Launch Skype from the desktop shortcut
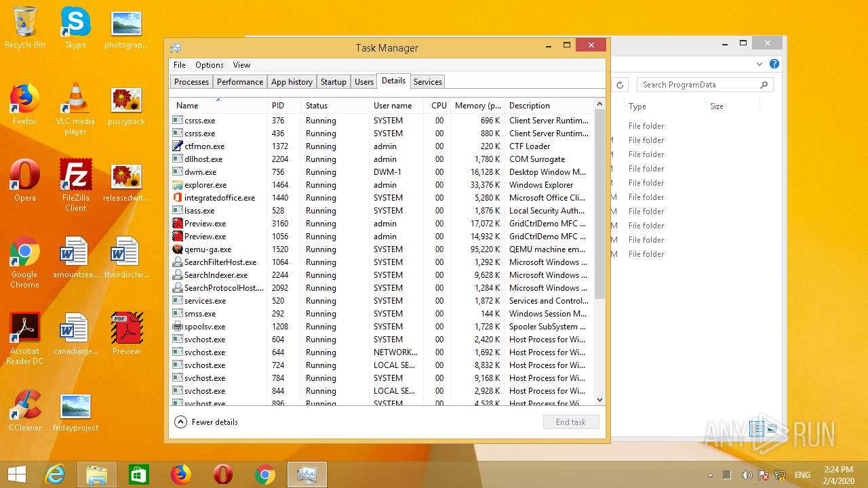The image size is (868, 488). pos(75,27)
